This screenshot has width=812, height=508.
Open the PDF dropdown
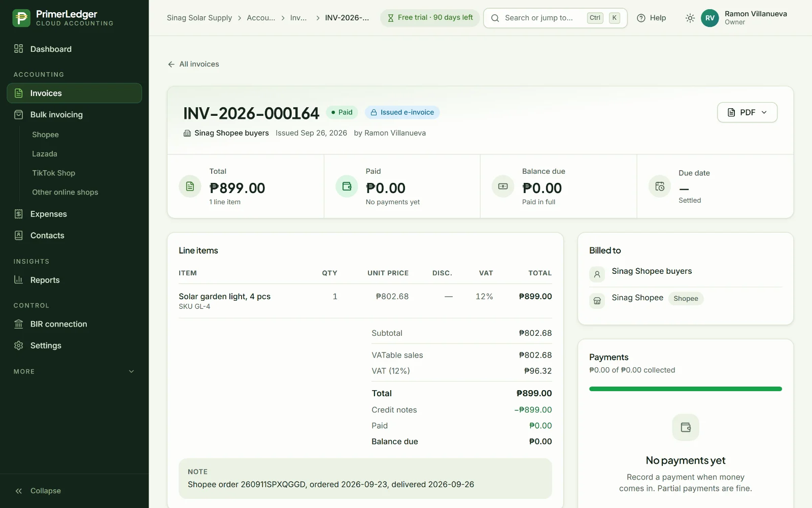(x=747, y=112)
